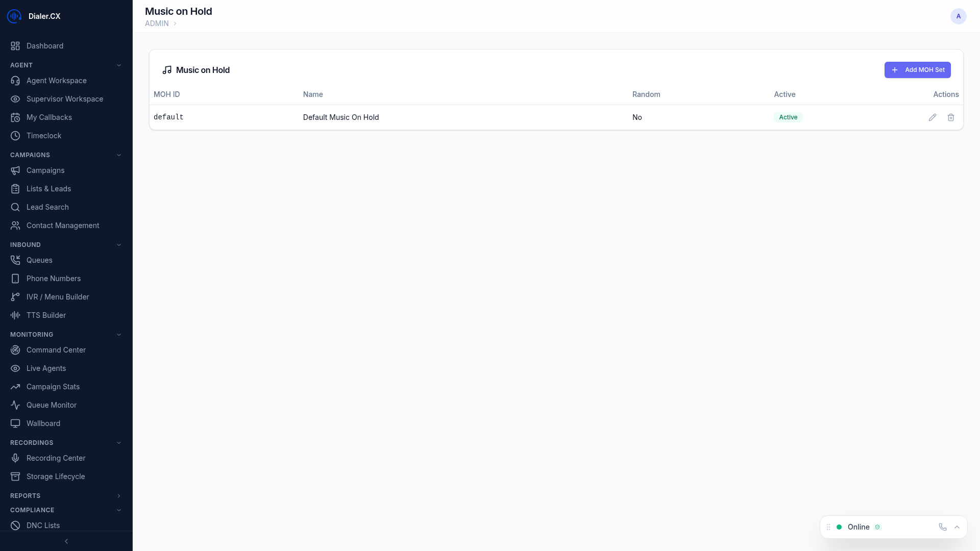The height and width of the screenshot is (551, 980).
Task: Open the Dashboard menu item
Action: click(x=45, y=46)
